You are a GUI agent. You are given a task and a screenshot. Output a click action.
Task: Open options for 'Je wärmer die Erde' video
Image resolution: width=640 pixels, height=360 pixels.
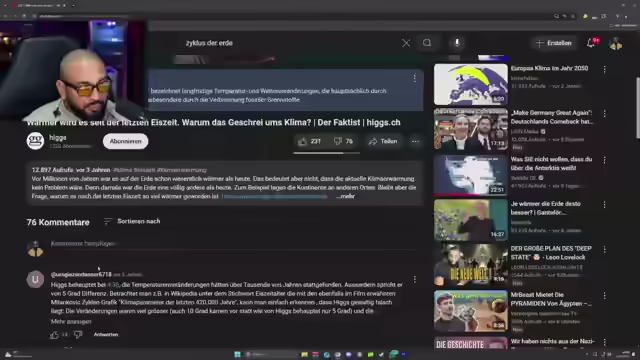pyautogui.click(x=604, y=204)
